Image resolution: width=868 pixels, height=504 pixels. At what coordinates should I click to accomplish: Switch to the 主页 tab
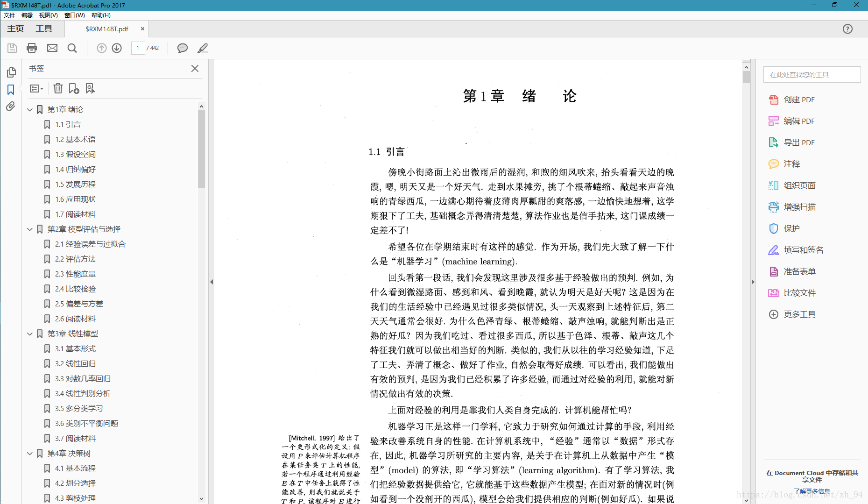point(15,29)
